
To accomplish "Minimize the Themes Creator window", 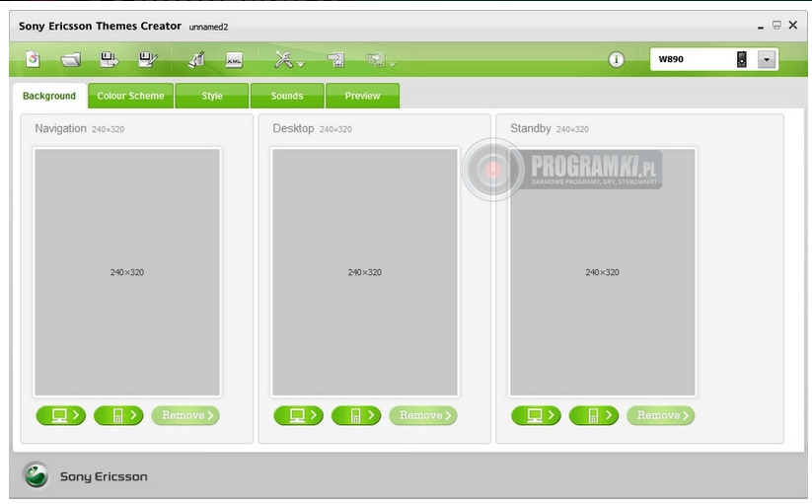I will (x=761, y=26).
